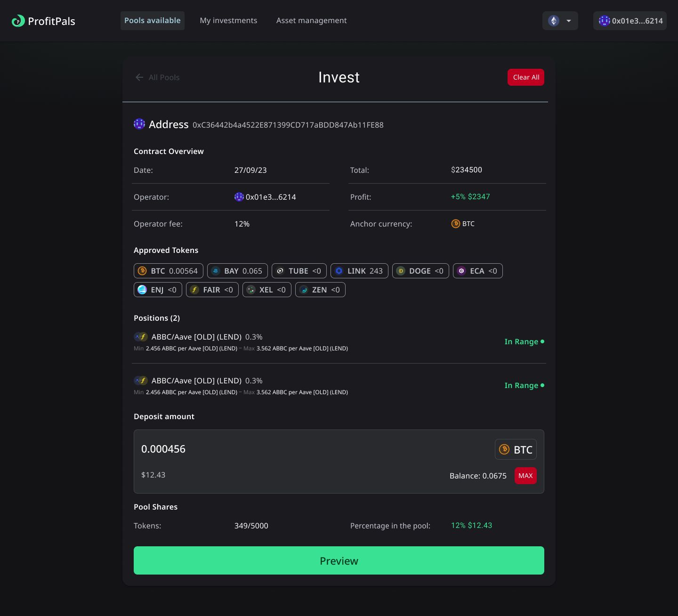Click the XEL token icon

tap(251, 290)
